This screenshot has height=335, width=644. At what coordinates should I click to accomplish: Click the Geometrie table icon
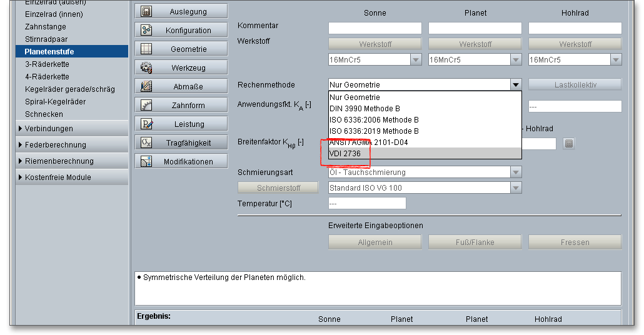pyautogui.click(x=146, y=49)
